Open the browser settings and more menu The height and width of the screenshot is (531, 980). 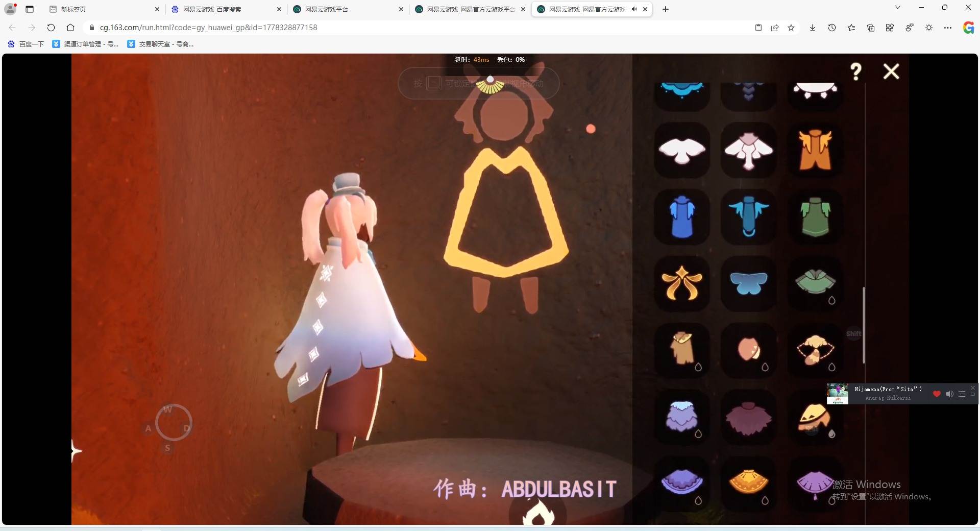coord(948,28)
